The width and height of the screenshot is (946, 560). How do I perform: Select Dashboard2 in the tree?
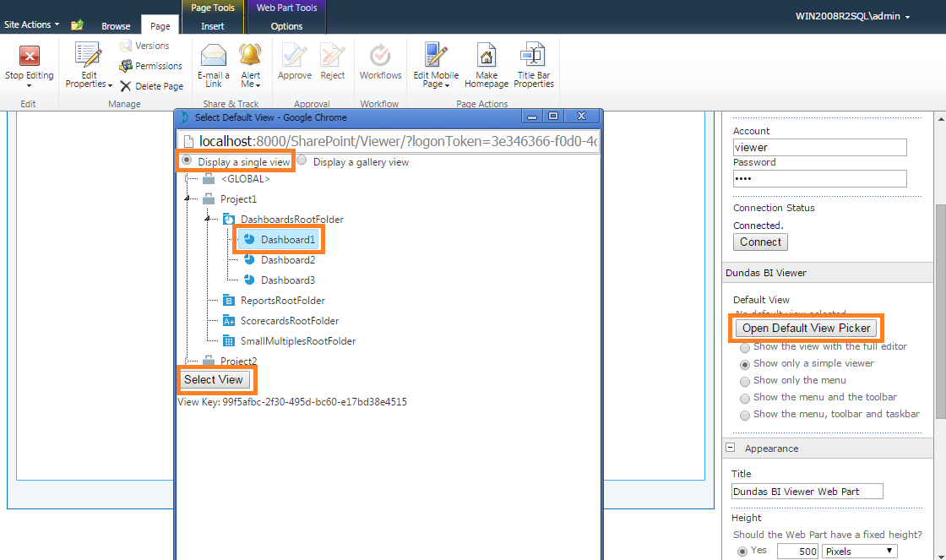[288, 260]
